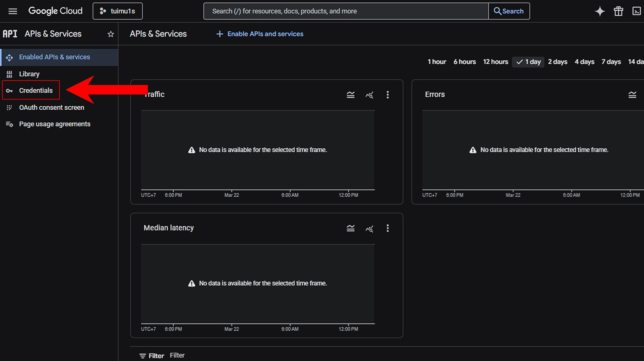Choose the 12 hours time range

point(495,62)
